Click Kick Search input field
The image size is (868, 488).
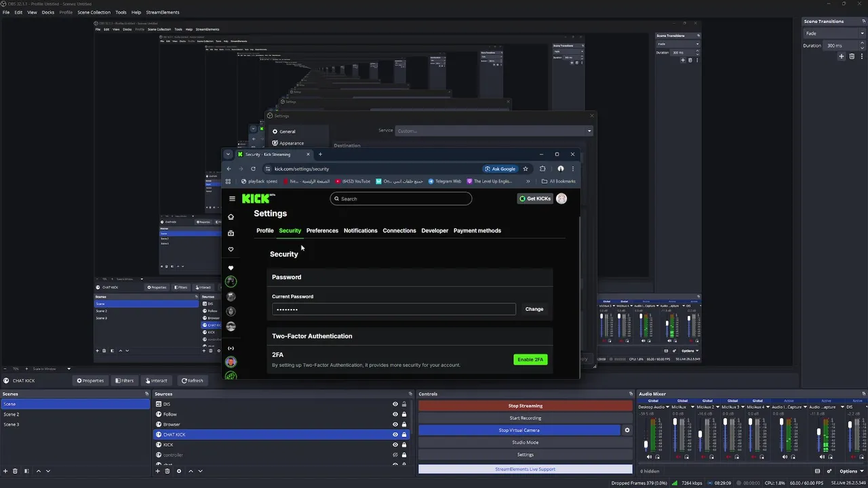[401, 199]
